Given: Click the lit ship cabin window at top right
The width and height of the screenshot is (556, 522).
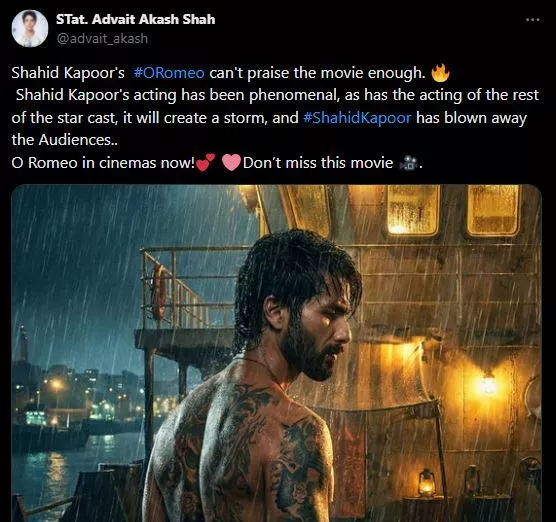Looking at the screenshot, I should 493,210.
